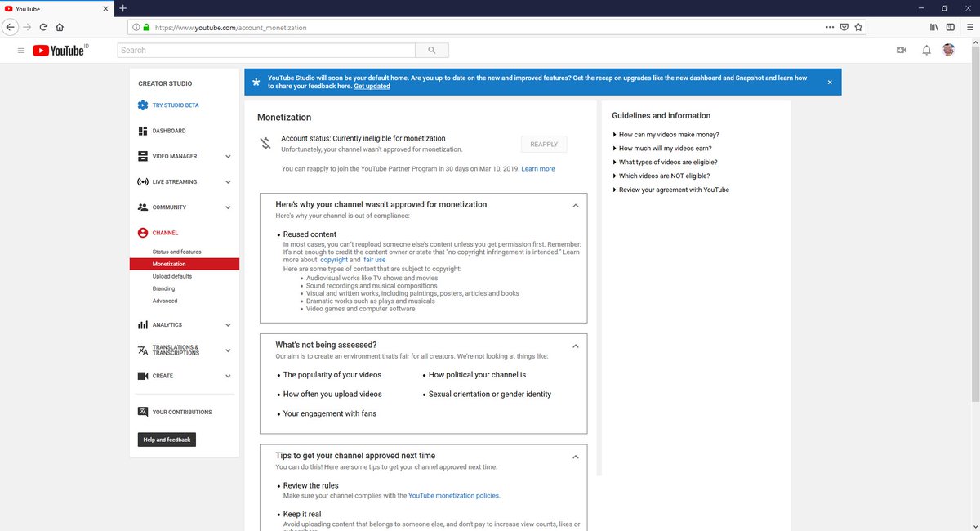Open the page actions three-dot menu
Viewport: 980px width, 531px height.
pos(830,27)
